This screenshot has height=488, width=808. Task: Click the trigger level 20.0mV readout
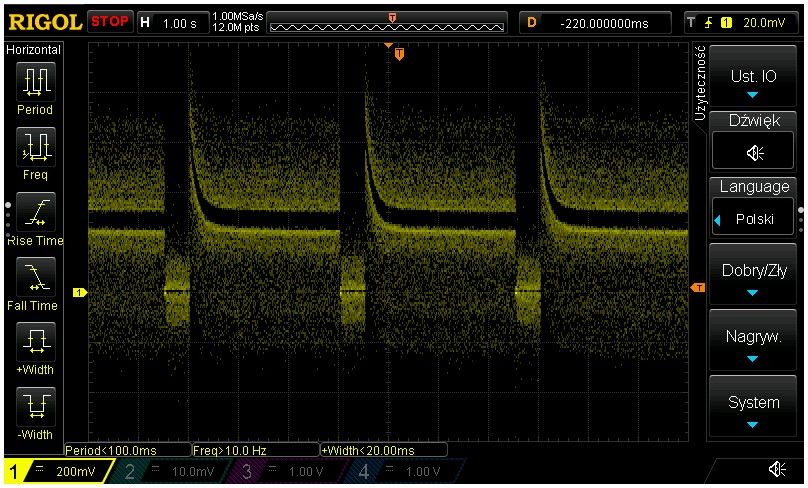[x=764, y=23]
